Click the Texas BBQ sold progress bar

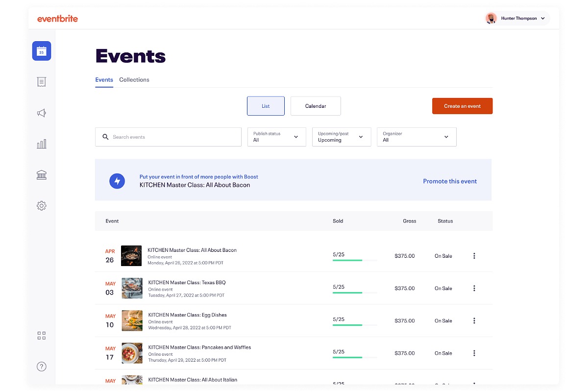click(355, 293)
